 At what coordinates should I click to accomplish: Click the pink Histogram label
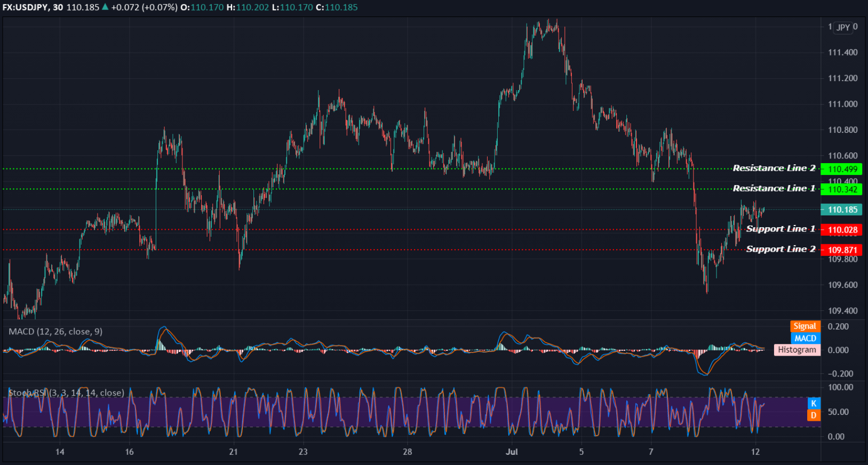[797, 350]
